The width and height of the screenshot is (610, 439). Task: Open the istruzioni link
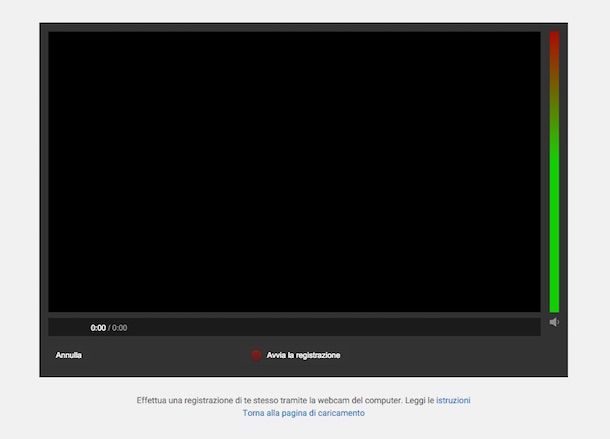coord(453,400)
